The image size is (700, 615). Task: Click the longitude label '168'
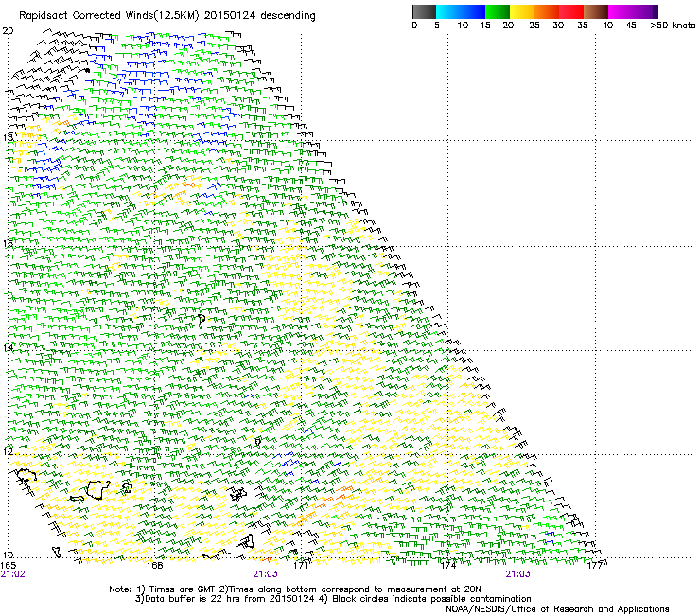[154, 565]
